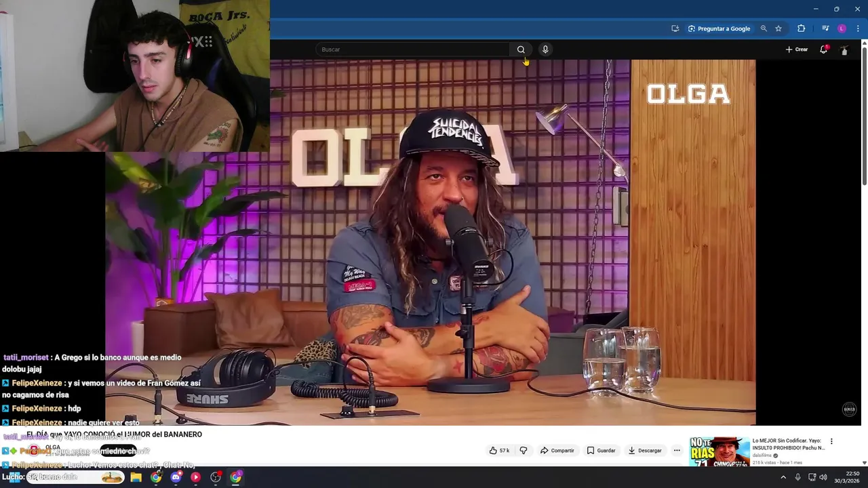Open Chrome media controls icon
This screenshot has width=868, height=488.
[825, 28]
